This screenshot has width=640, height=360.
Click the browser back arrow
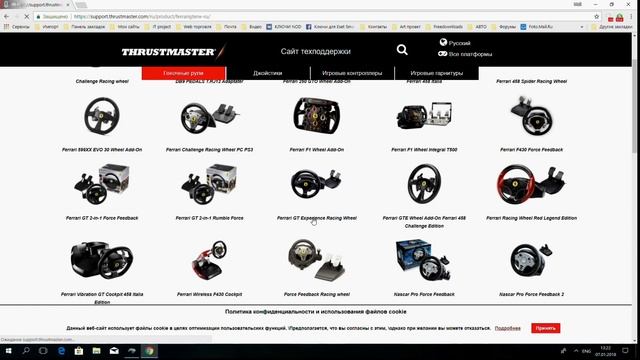tap(7, 16)
